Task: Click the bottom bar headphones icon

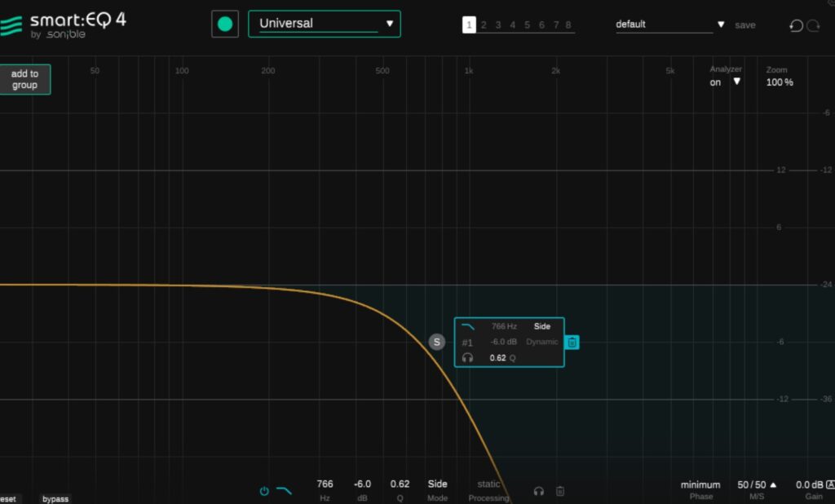Action: 538,491
